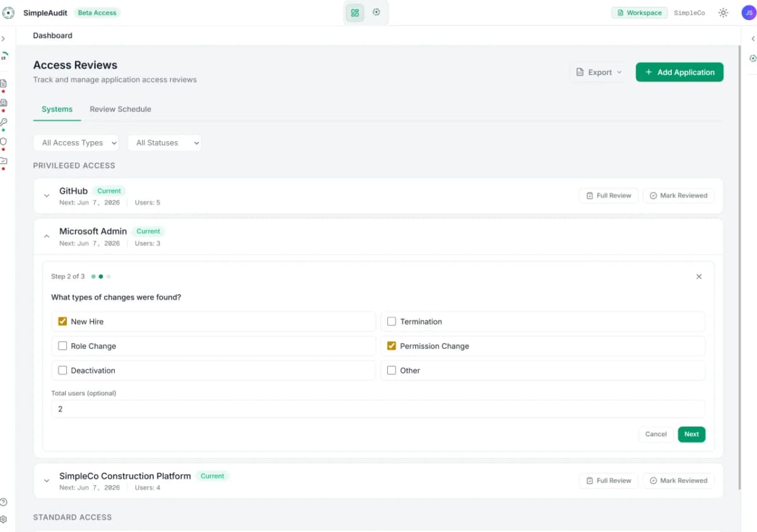The image size is (757, 532).
Task: Select the grid dashboard icon in the top bar
Action: point(355,12)
